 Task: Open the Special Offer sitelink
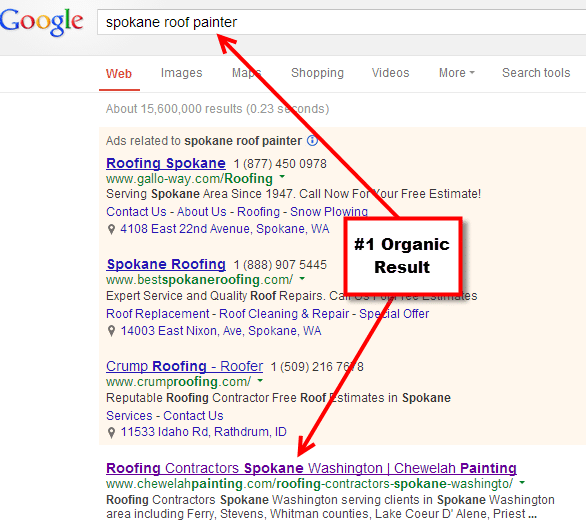click(394, 314)
